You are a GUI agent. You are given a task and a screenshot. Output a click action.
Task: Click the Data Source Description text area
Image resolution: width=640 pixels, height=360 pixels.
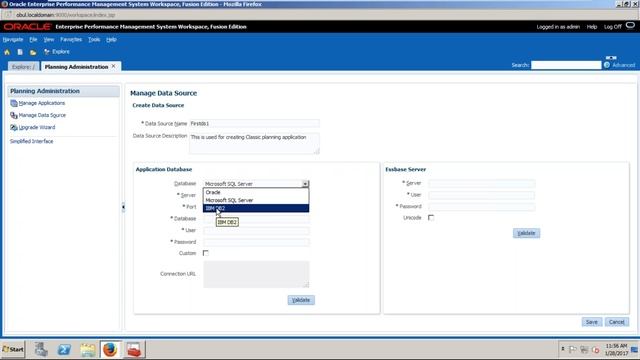[x=254, y=143]
